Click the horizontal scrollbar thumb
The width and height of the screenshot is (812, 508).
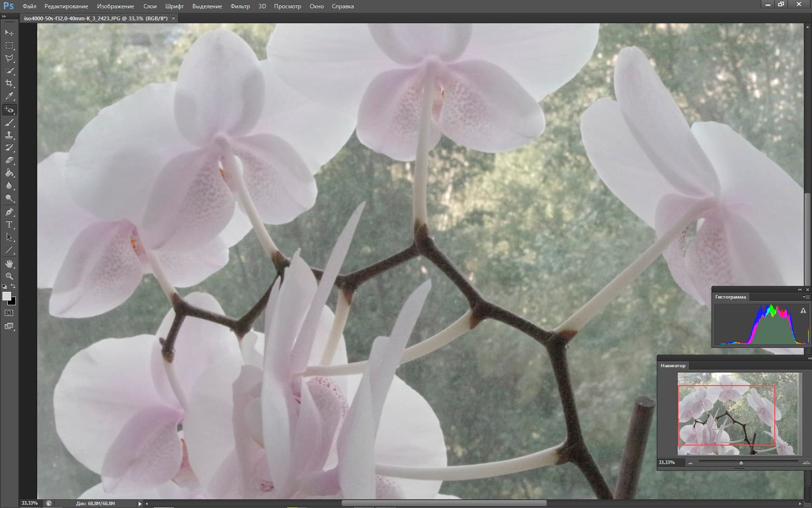444,503
